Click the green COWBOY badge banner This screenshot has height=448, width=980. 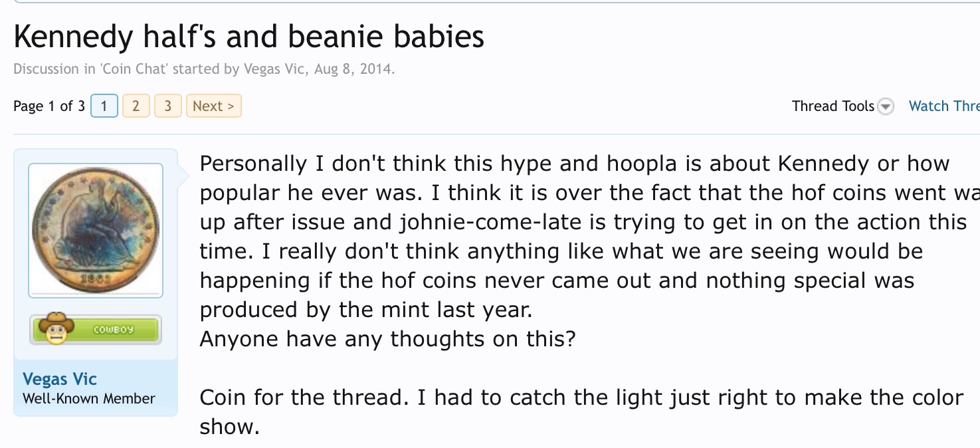pyautogui.click(x=113, y=330)
